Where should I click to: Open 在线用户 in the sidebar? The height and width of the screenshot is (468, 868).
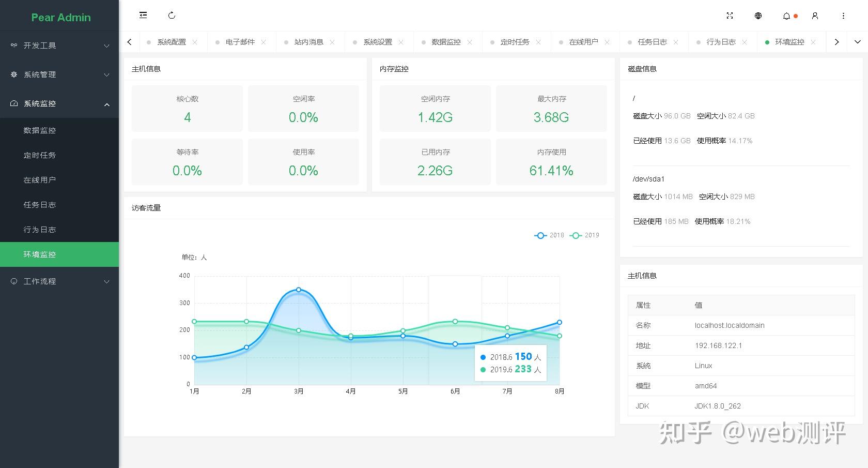coord(59,180)
